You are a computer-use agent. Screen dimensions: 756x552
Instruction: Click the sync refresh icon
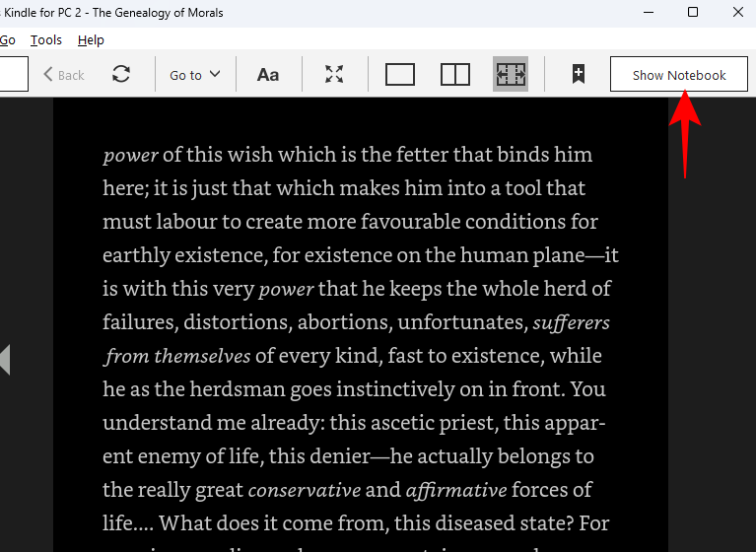[x=121, y=75]
